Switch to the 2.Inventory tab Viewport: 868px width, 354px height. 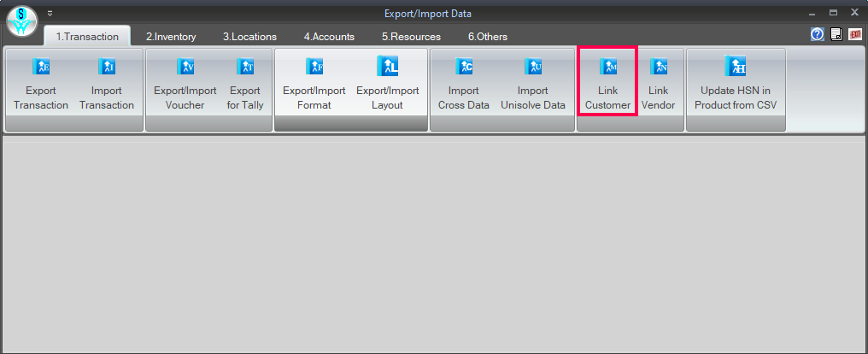point(171,37)
